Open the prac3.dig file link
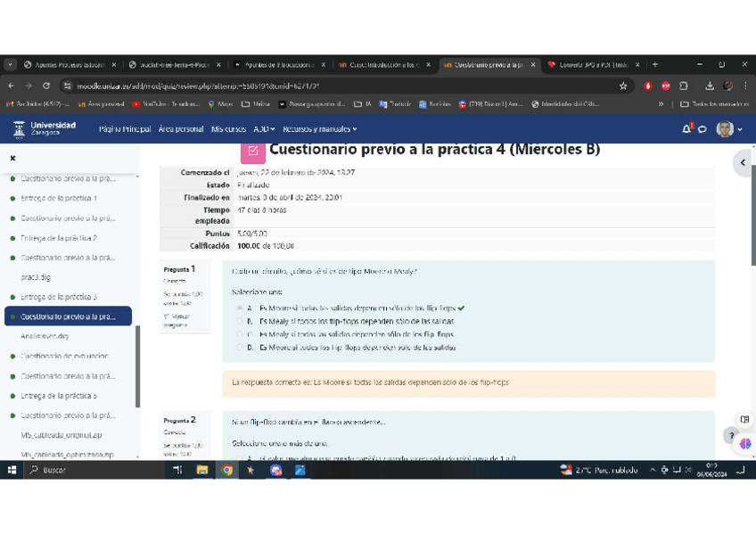The width and height of the screenshot is (756, 534). (36, 277)
